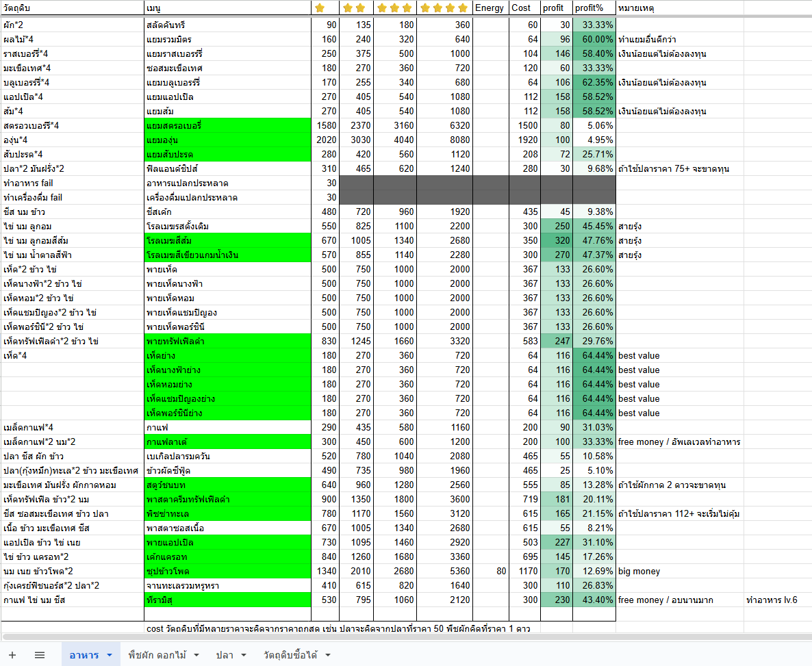
Task: Click the green ซุปข้าวโพด menu cell
Action: [228, 572]
